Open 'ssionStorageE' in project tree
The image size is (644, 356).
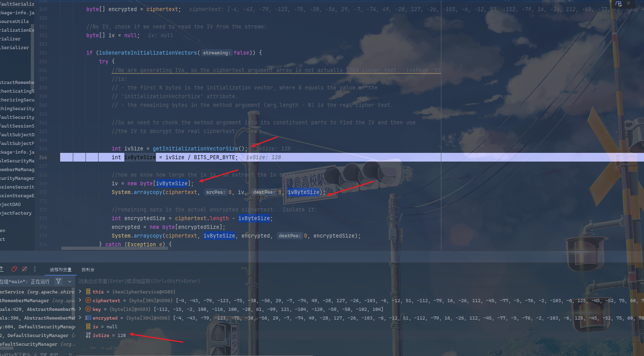(x=17, y=196)
